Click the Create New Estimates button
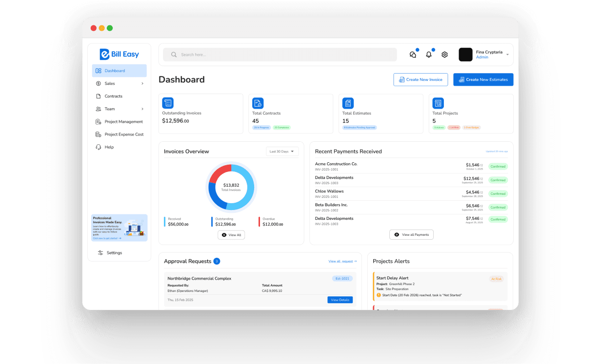Image resolution: width=601 pixels, height=364 pixels. (x=483, y=79)
